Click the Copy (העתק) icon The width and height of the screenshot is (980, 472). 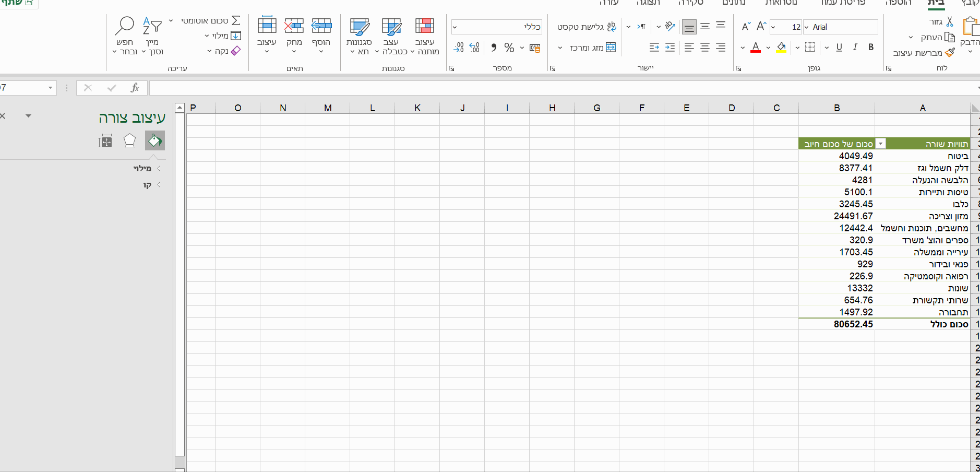(x=950, y=38)
